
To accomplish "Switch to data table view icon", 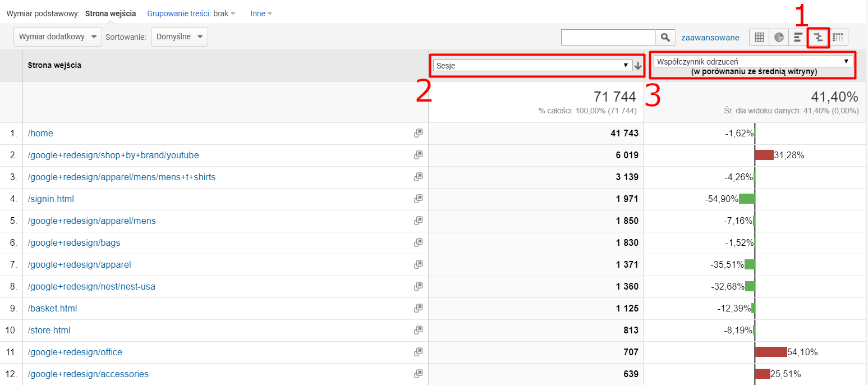I will pyautogui.click(x=759, y=38).
